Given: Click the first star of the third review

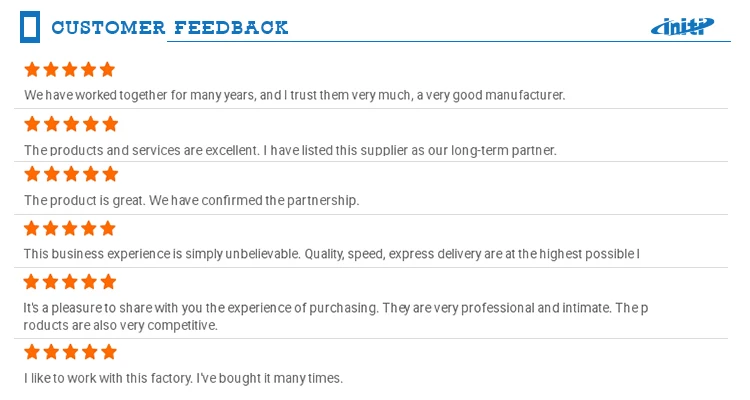Looking at the screenshot, I should pos(32,175).
